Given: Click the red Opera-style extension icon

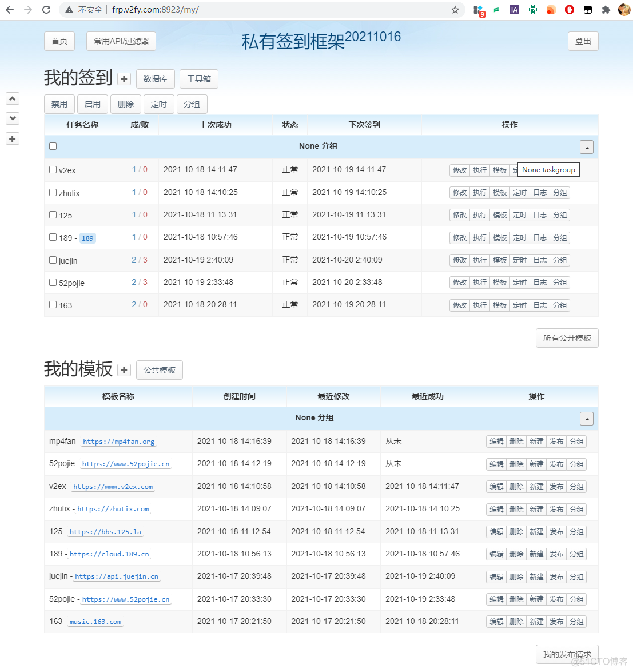Looking at the screenshot, I should pyautogui.click(x=569, y=9).
